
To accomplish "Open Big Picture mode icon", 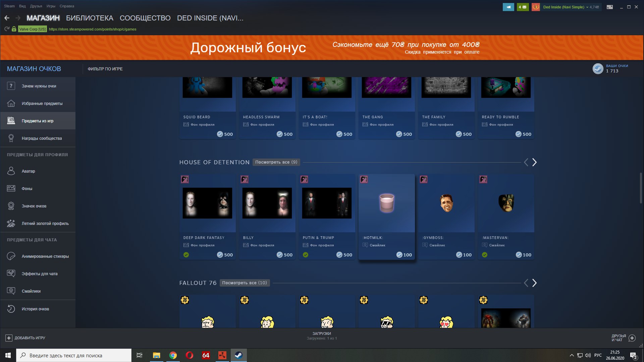I will (610, 7).
